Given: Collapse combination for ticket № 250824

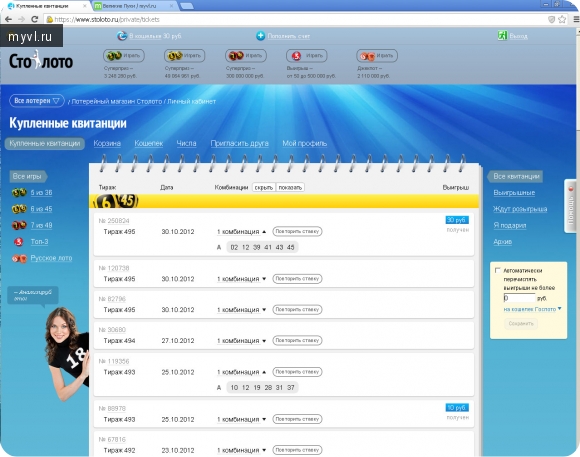Looking at the screenshot, I should 242,232.
